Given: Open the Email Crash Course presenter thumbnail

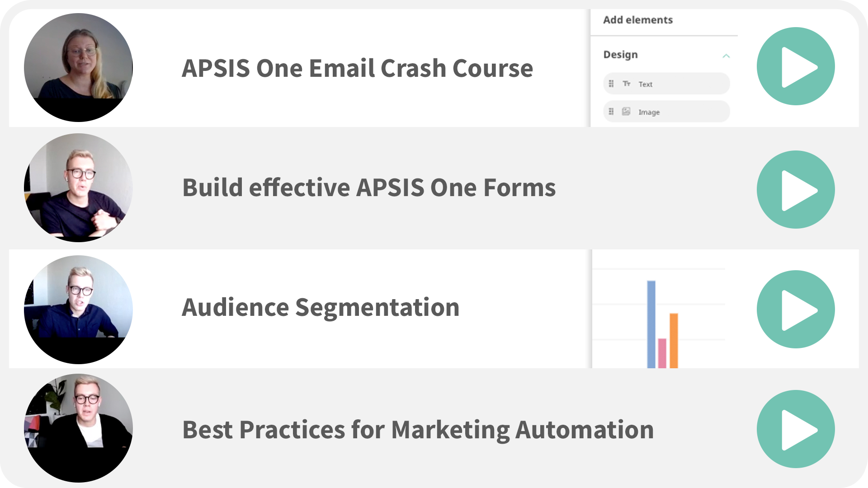Looking at the screenshot, I should (x=78, y=67).
